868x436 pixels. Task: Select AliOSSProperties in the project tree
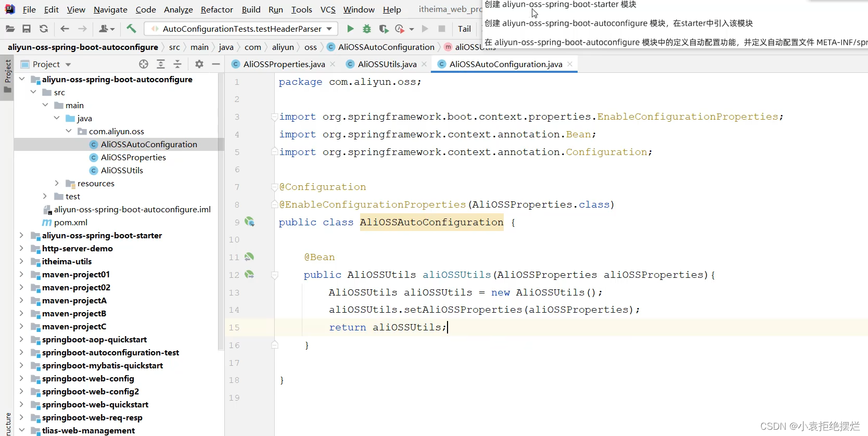tap(133, 157)
